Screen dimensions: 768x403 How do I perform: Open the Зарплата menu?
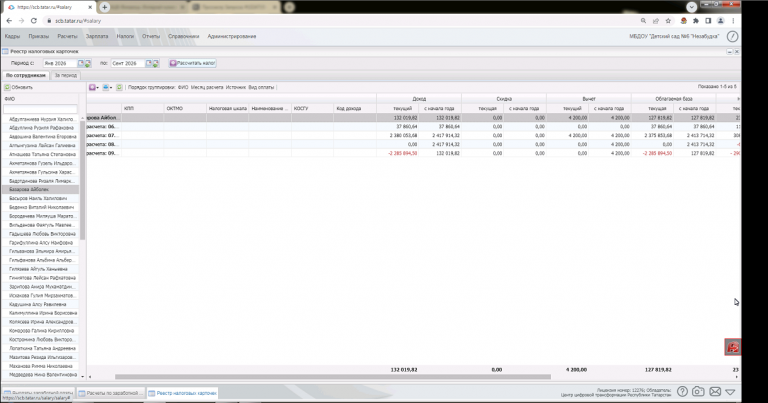click(x=97, y=36)
